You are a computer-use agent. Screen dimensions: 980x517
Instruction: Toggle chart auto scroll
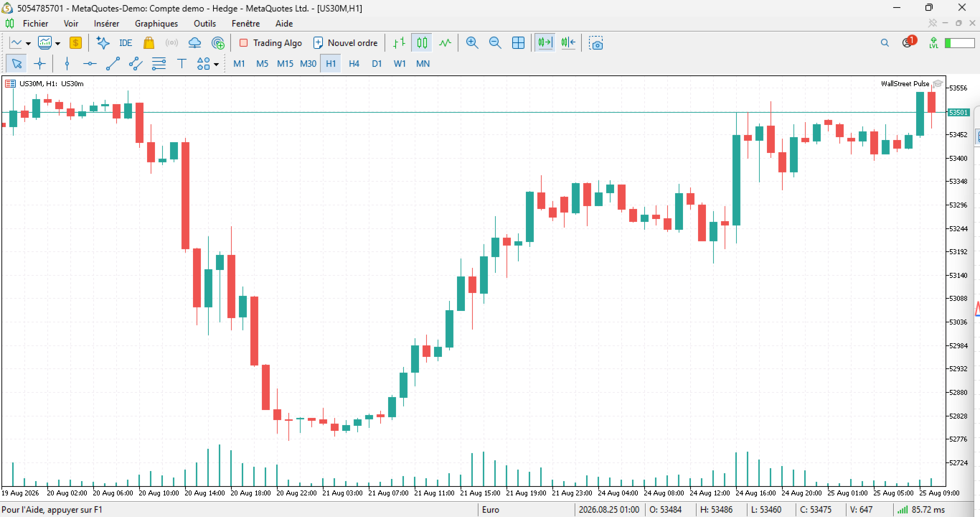pyautogui.click(x=545, y=43)
